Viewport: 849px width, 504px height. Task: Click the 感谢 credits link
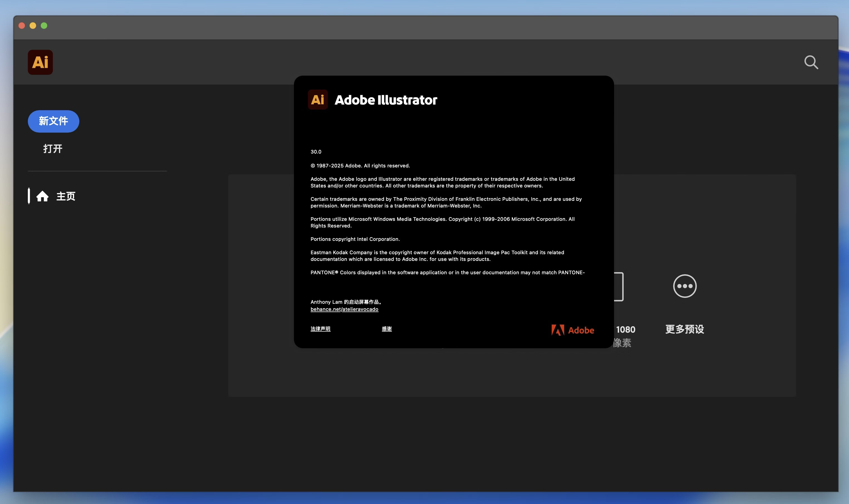pos(387,329)
